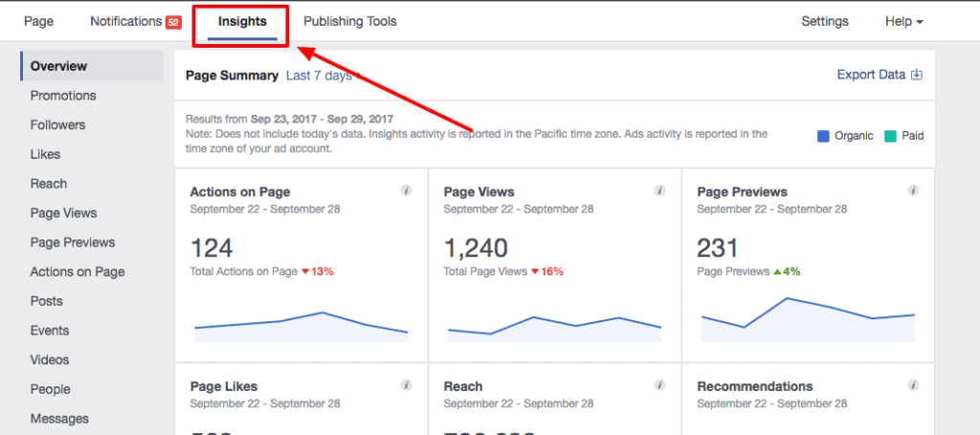Viewport: 980px width, 435px height.
Task: Open the Page Views card title
Action: click(479, 192)
